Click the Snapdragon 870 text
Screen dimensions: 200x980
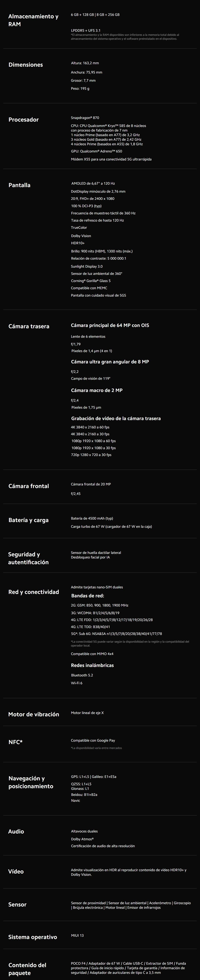pyautogui.click(x=85, y=117)
